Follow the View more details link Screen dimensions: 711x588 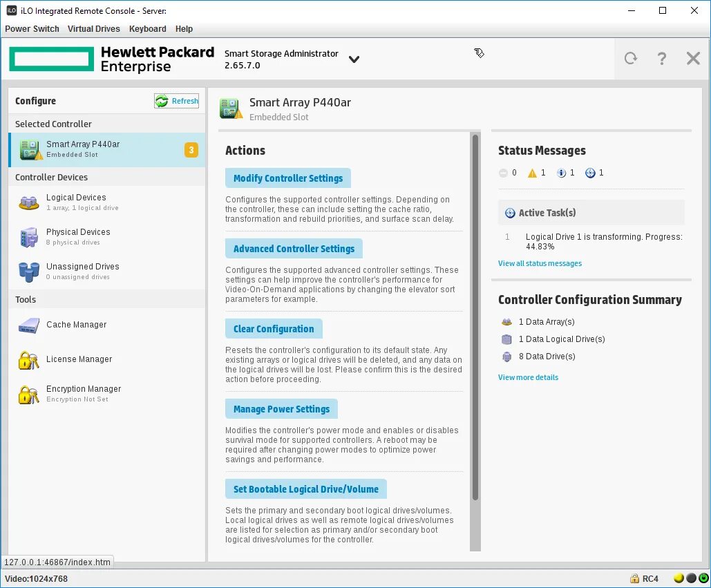point(528,378)
